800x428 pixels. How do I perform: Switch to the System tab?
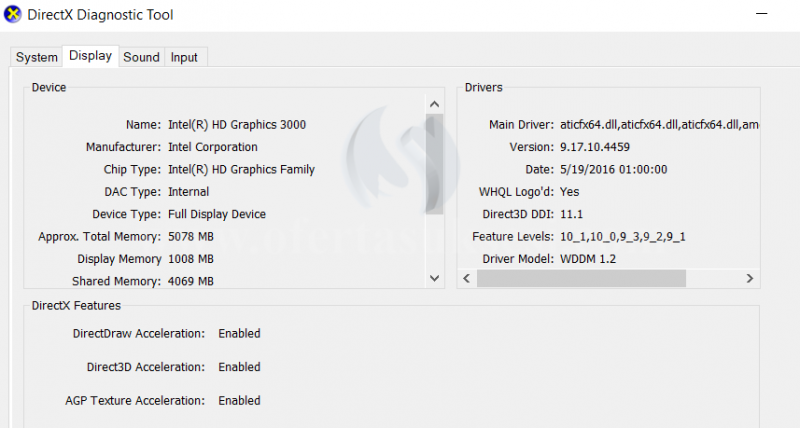[x=36, y=57]
